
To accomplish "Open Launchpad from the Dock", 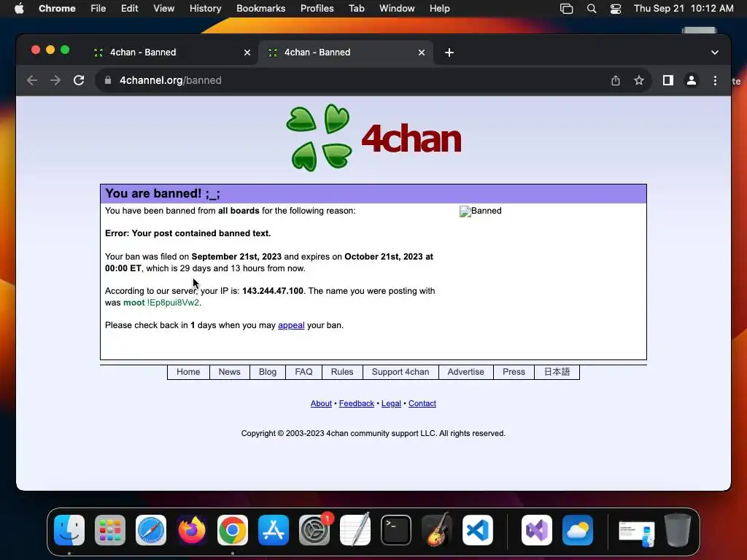I will tap(110, 530).
